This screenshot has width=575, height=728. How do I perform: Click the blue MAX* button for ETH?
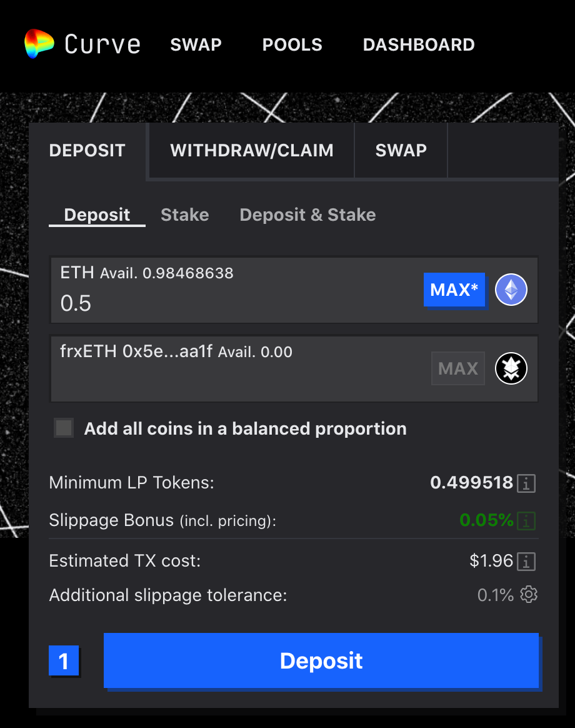(454, 290)
